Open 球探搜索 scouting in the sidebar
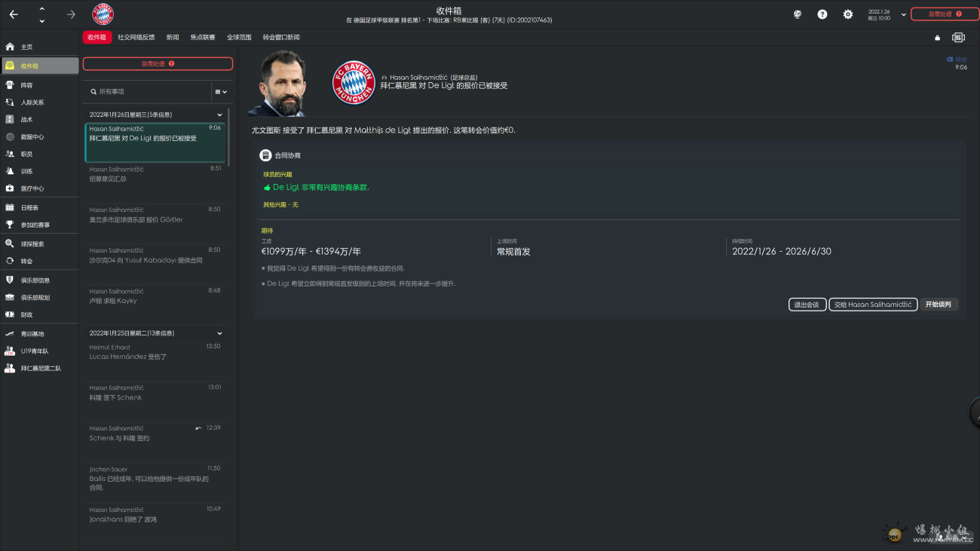The image size is (980, 551). [39, 244]
